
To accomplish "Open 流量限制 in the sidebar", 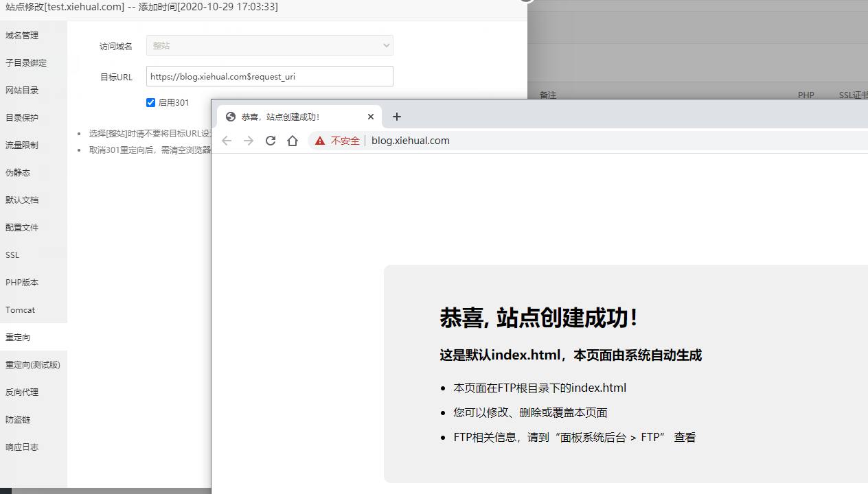I will point(34,145).
